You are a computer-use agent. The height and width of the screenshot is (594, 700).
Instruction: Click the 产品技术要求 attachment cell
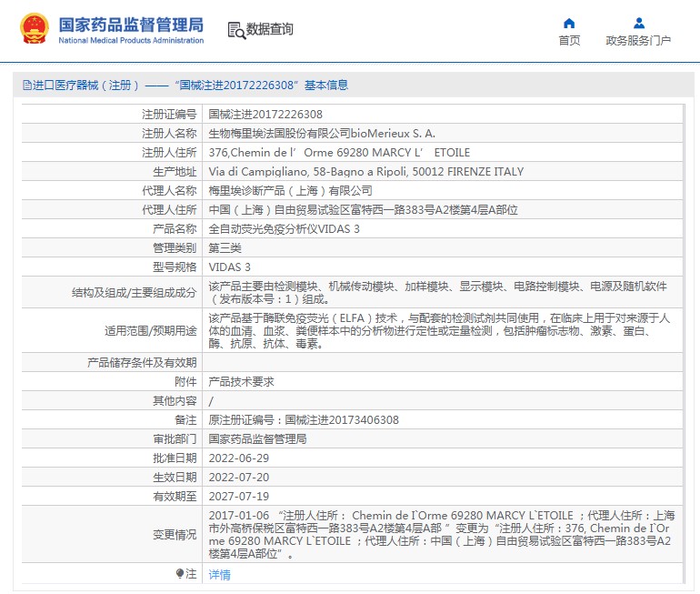[x=241, y=382]
